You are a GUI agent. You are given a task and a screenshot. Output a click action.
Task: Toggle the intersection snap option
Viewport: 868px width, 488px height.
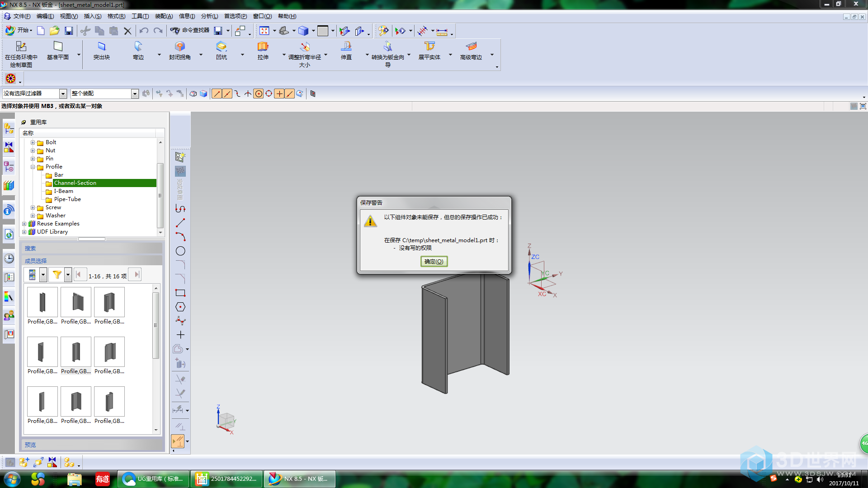[x=248, y=94]
